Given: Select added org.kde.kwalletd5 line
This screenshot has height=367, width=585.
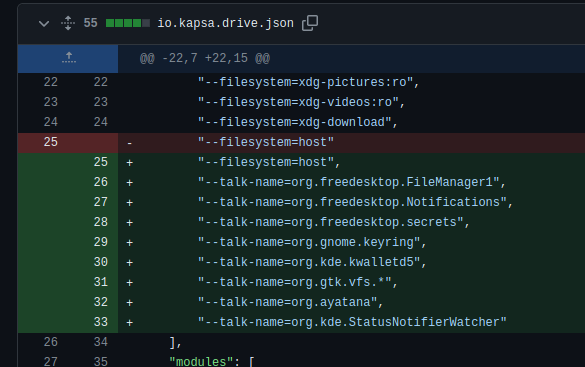Looking at the screenshot, I should click(x=312, y=262).
